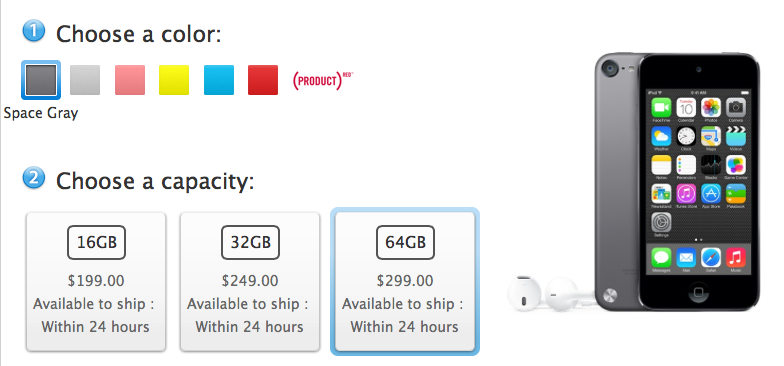Select the red color swatch
Screen dimensions: 784x366
click(263, 80)
